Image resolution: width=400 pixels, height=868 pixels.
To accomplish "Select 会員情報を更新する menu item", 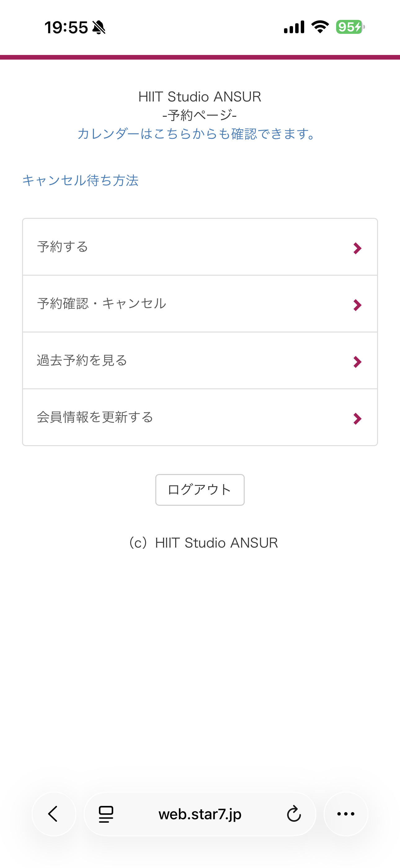I will [x=95, y=417].
